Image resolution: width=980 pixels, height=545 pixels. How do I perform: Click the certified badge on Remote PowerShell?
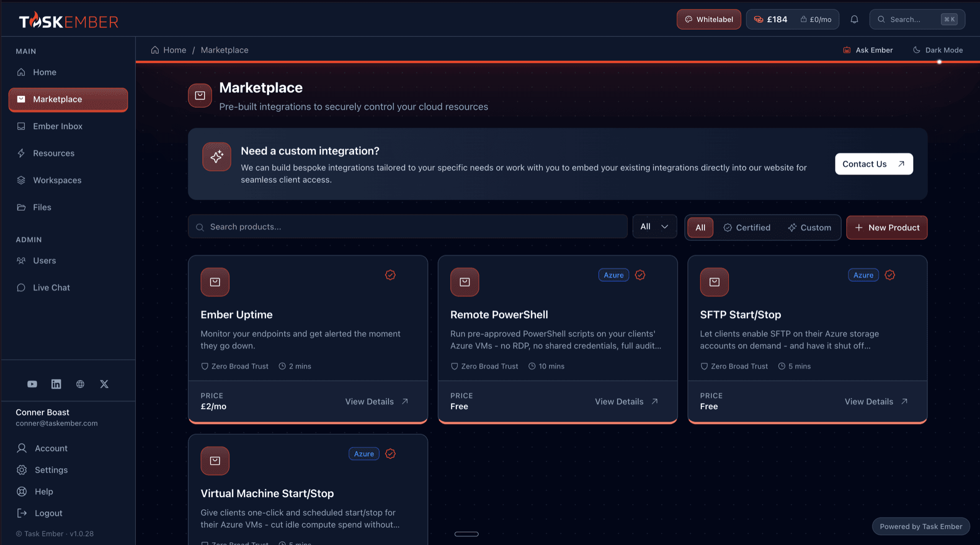click(x=640, y=275)
